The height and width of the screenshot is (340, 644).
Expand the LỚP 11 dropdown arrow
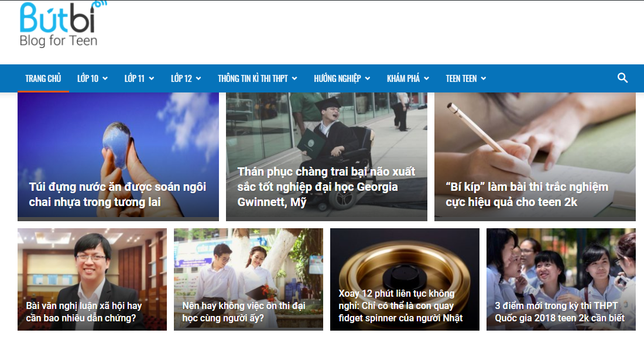coord(152,78)
